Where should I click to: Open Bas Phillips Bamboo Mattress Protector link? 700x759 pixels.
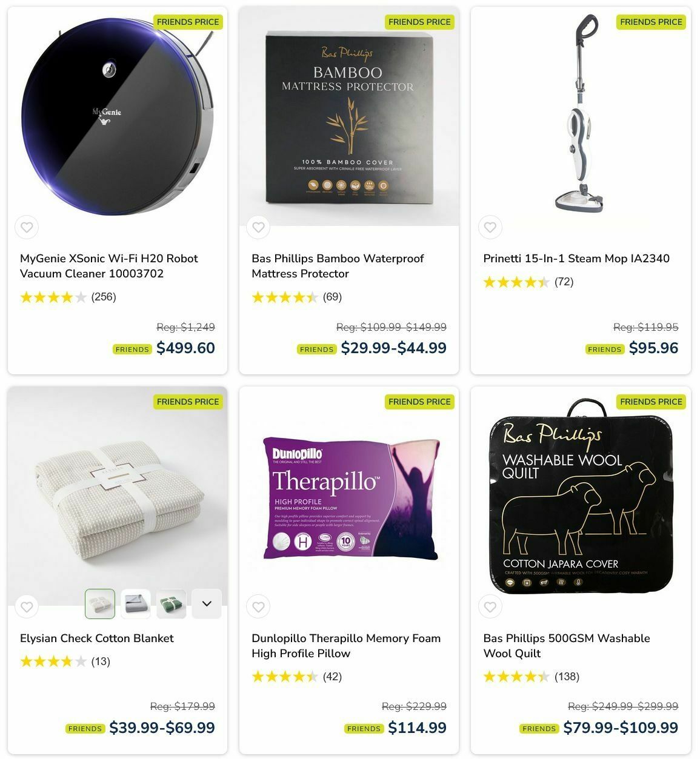[338, 266]
